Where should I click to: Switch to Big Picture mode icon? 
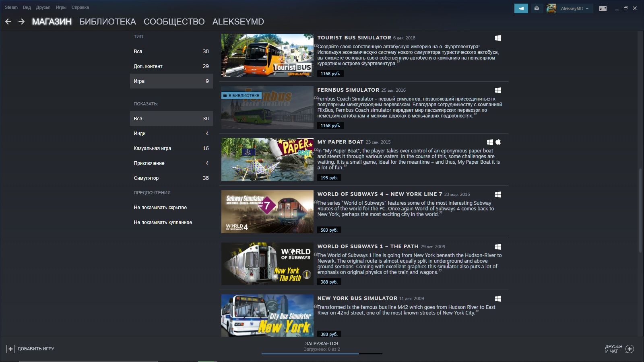(603, 8)
